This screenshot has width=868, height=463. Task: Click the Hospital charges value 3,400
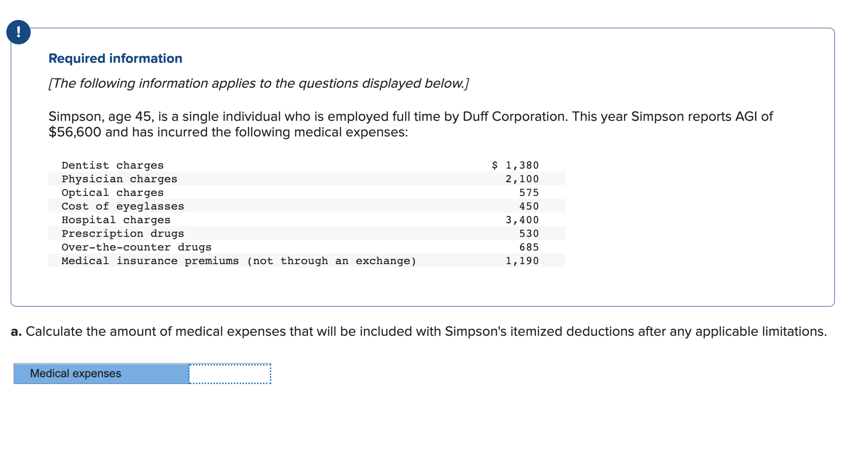[x=522, y=220]
